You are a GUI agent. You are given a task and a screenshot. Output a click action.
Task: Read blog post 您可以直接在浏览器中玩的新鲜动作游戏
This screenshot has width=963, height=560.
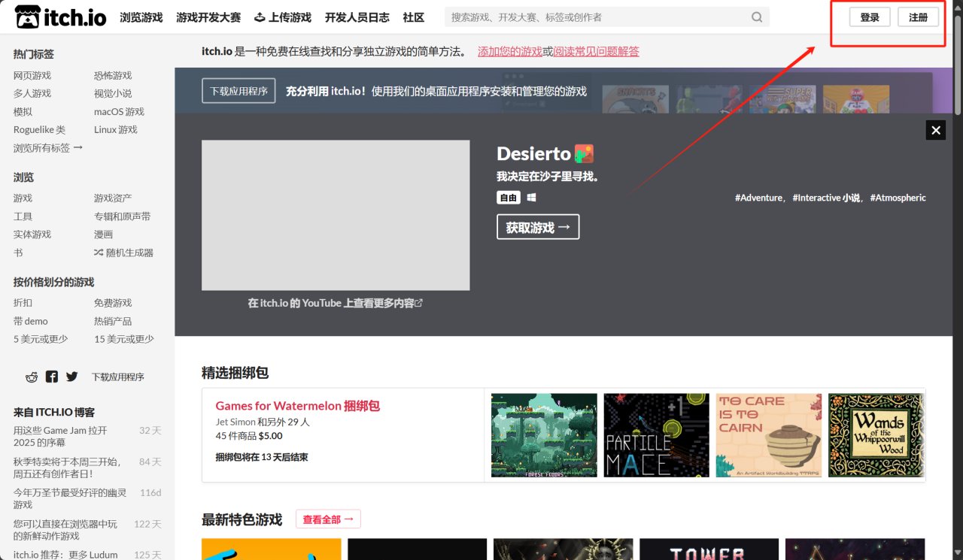(65, 530)
